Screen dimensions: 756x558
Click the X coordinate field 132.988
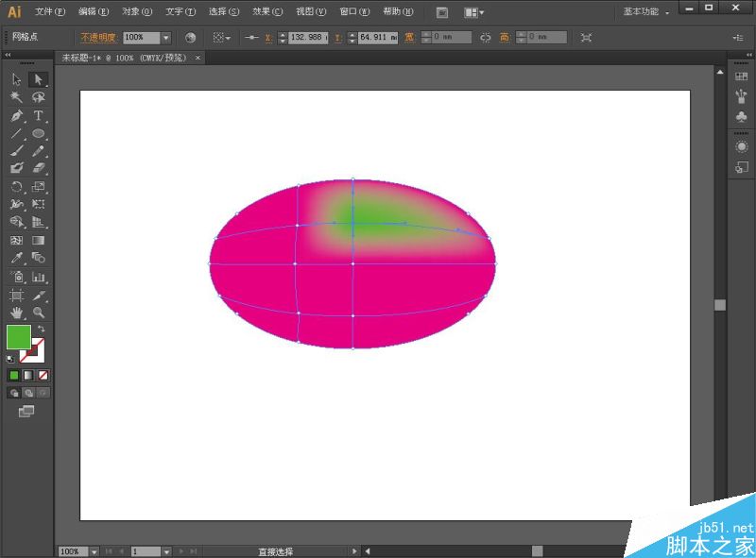coord(309,38)
